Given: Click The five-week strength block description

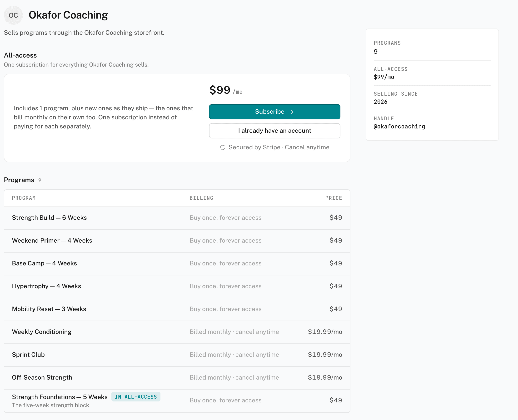Looking at the screenshot, I should pyautogui.click(x=50, y=405).
